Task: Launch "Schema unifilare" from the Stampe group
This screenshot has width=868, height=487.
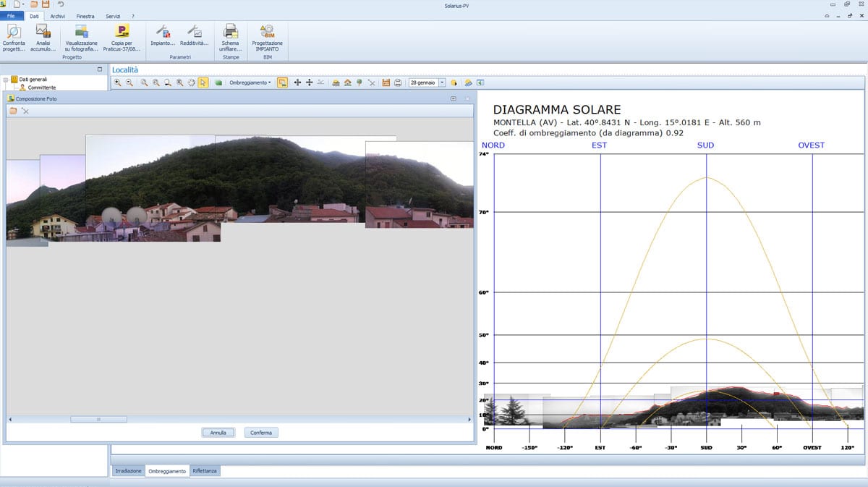Action: click(x=230, y=36)
